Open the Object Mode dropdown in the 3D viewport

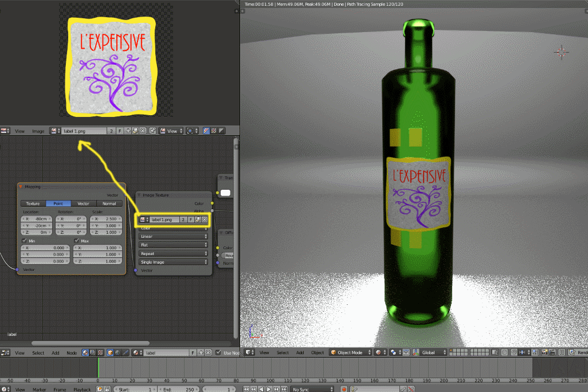(350, 352)
